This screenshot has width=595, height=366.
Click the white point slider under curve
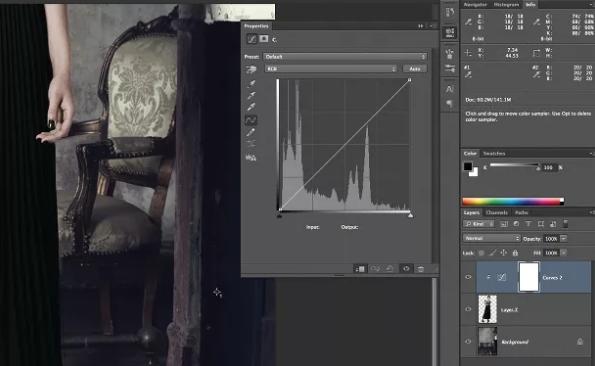[x=410, y=215]
